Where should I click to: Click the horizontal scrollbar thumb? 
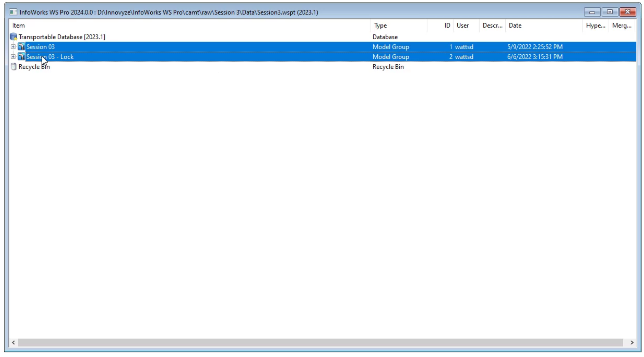point(321,342)
